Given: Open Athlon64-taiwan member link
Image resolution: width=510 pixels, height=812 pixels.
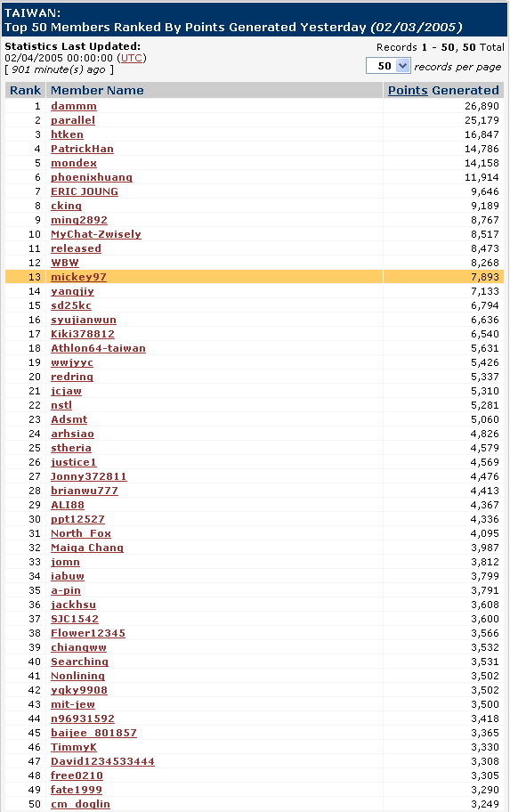Looking at the screenshot, I should 98,348.
